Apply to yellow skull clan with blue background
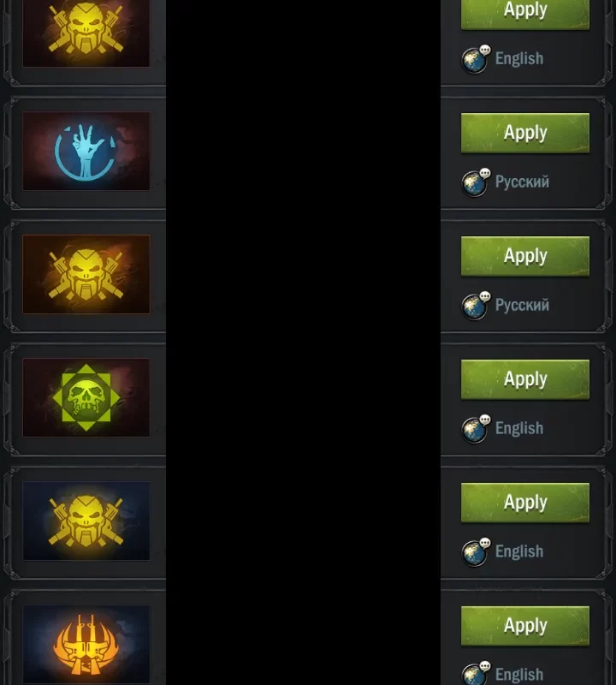 [525, 503]
